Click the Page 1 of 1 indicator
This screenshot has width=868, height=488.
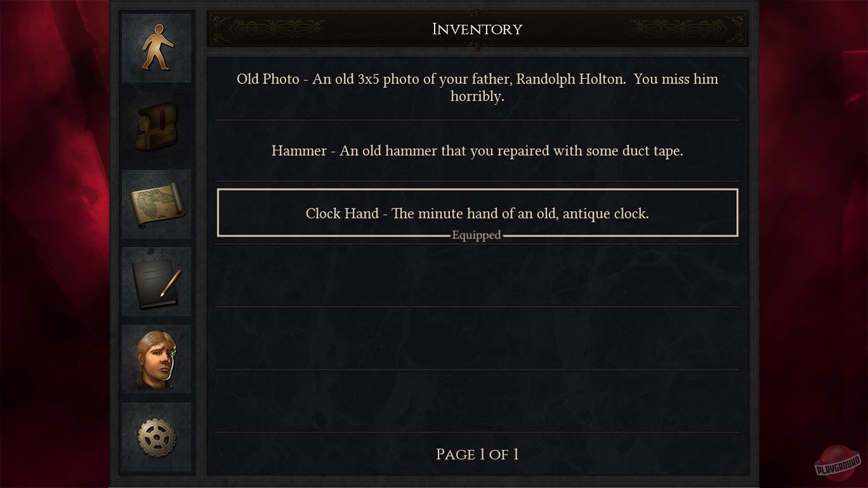[x=477, y=454]
